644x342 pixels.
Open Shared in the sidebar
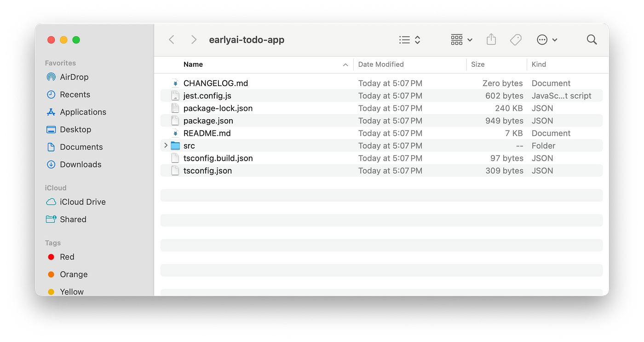click(73, 219)
